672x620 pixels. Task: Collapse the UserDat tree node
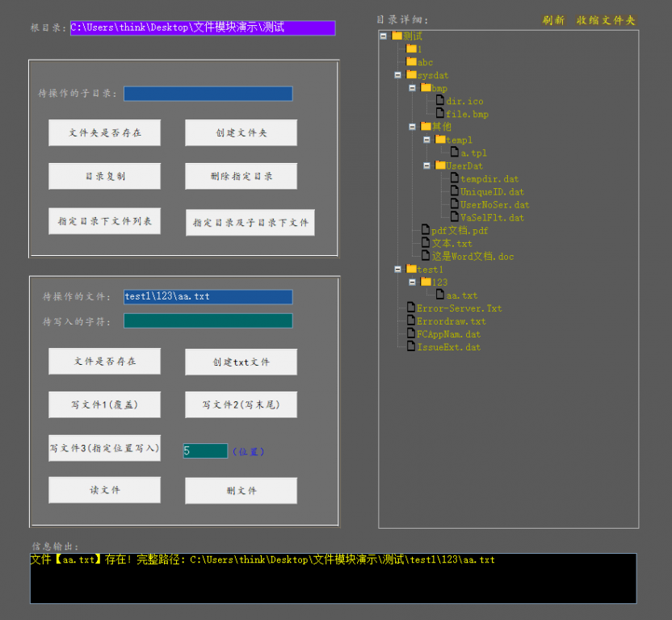tap(426, 165)
